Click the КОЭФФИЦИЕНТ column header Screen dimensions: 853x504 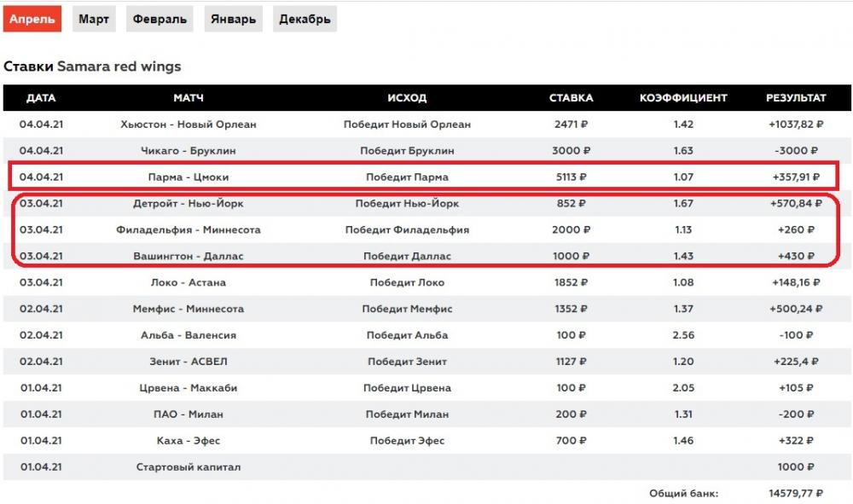click(683, 98)
